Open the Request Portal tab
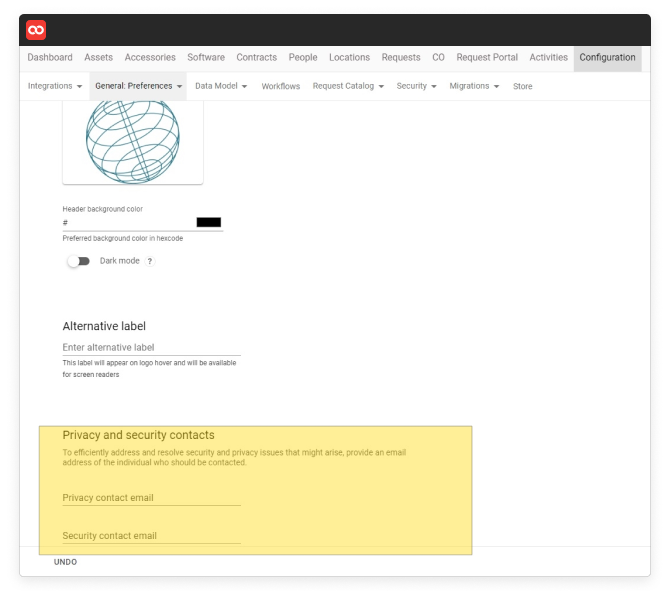670x591 pixels. (x=487, y=57)
